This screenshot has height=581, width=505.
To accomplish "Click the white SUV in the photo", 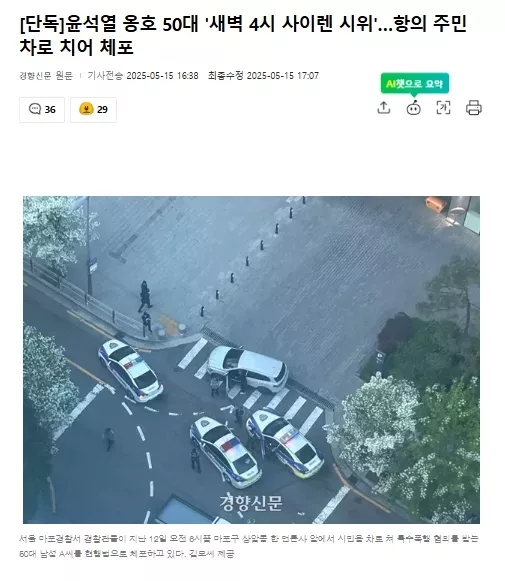I will tap(248, 369).
